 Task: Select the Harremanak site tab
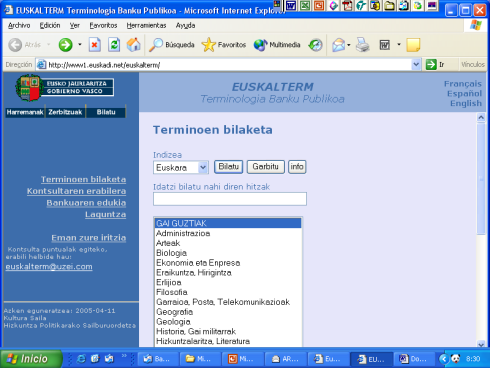pyautogui.click(x=25, y=112)
